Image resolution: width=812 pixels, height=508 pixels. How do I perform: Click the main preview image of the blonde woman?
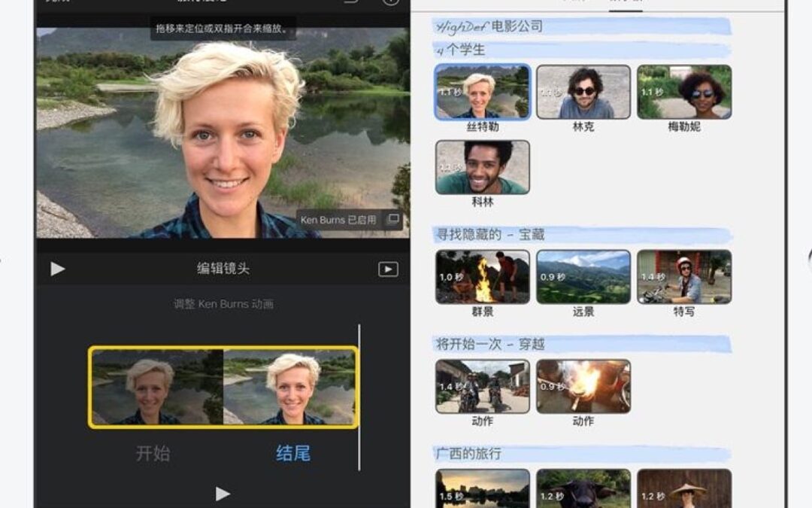coord(223,132)
